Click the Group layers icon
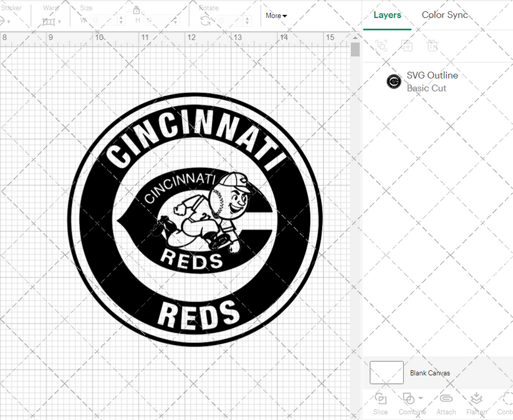 381,46
